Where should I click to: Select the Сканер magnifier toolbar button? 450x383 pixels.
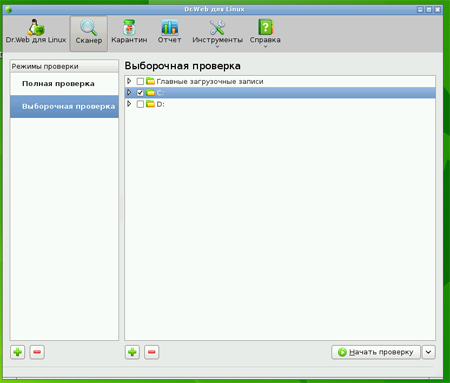(x=89, y=33)
